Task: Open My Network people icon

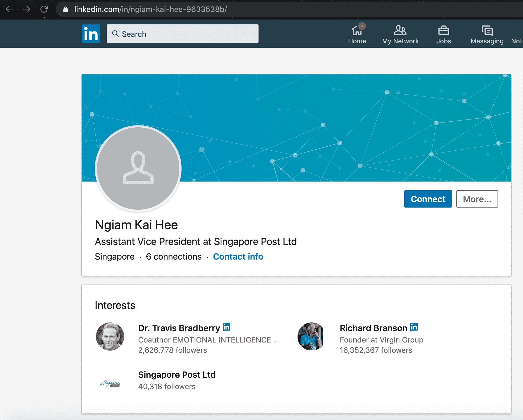Action: tap(400, 30)
